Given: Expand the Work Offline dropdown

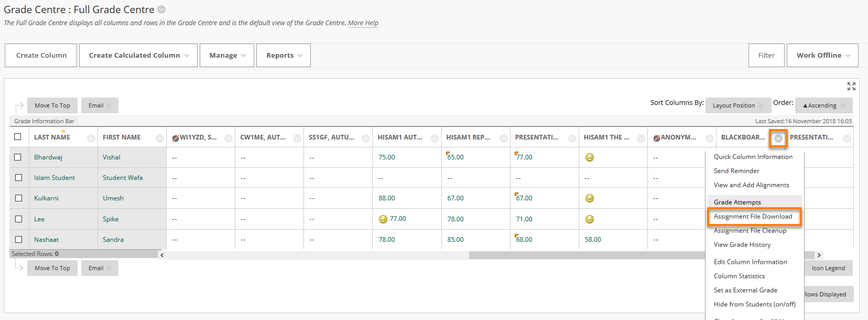Looking at the screenshot, I should pyautogui.click(x=822, y=55).
